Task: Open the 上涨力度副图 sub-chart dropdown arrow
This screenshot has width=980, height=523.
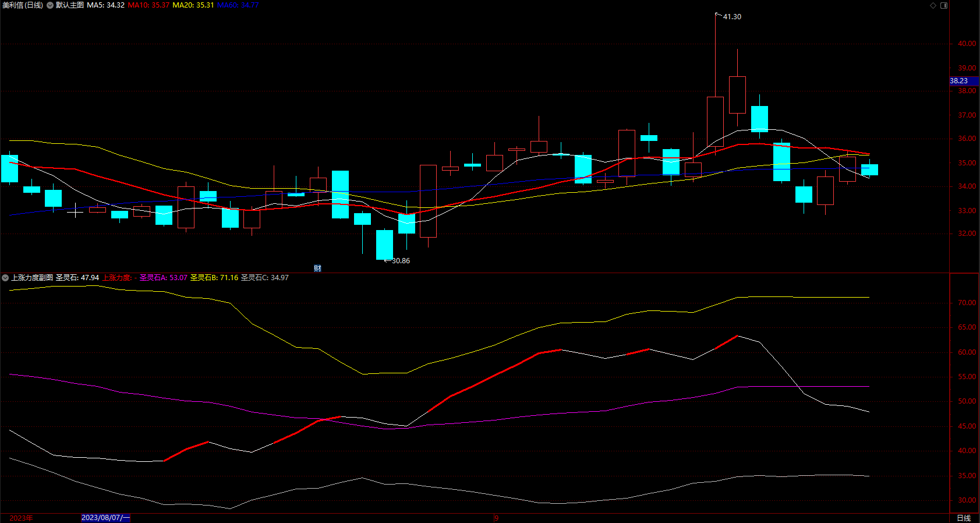Action: 5,278
